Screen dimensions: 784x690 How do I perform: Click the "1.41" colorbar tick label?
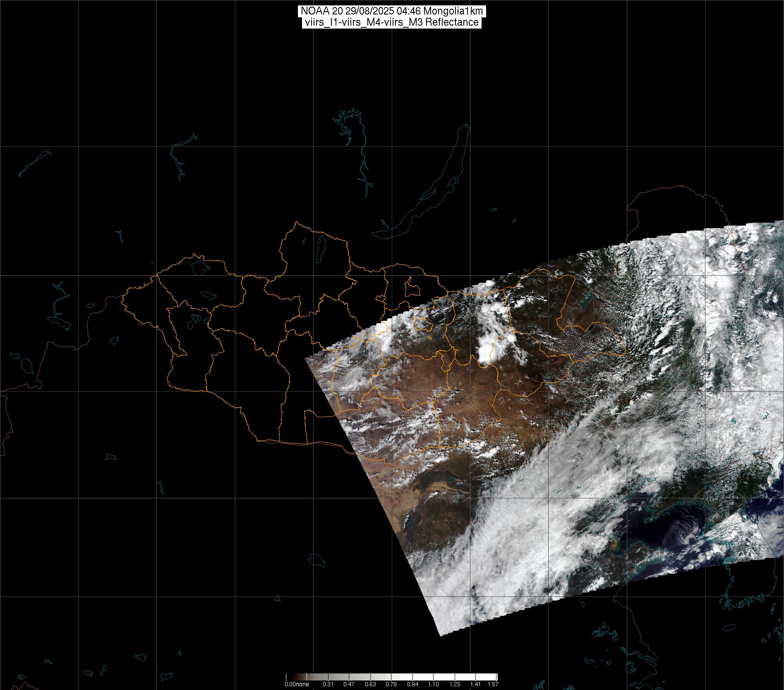point(476,684)
